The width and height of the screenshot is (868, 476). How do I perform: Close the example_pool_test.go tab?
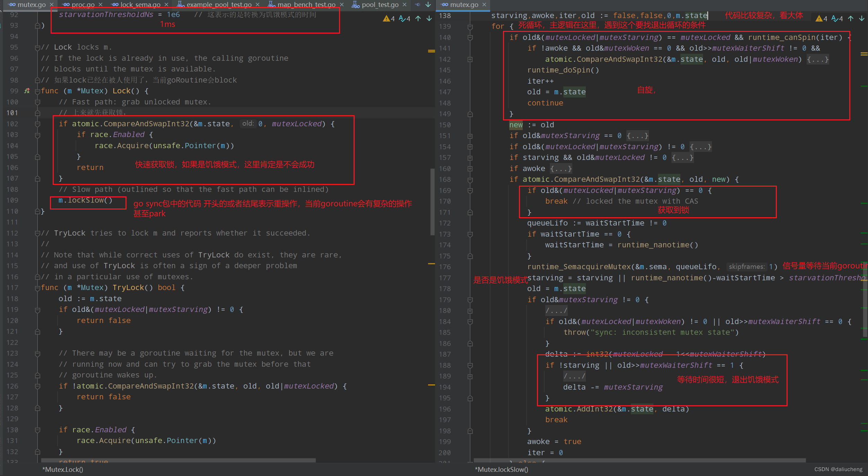coord(258,5)
